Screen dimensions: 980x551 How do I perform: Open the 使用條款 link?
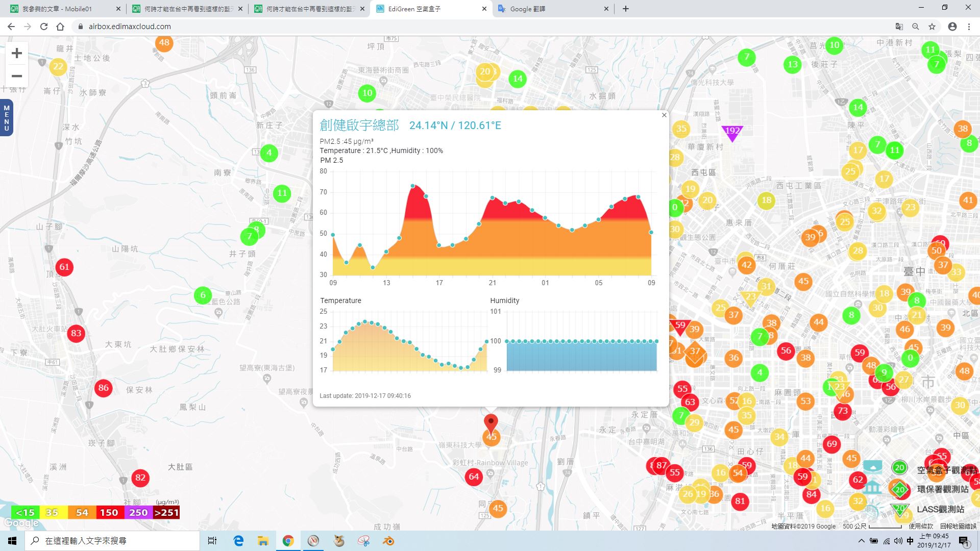click(921, 526)
